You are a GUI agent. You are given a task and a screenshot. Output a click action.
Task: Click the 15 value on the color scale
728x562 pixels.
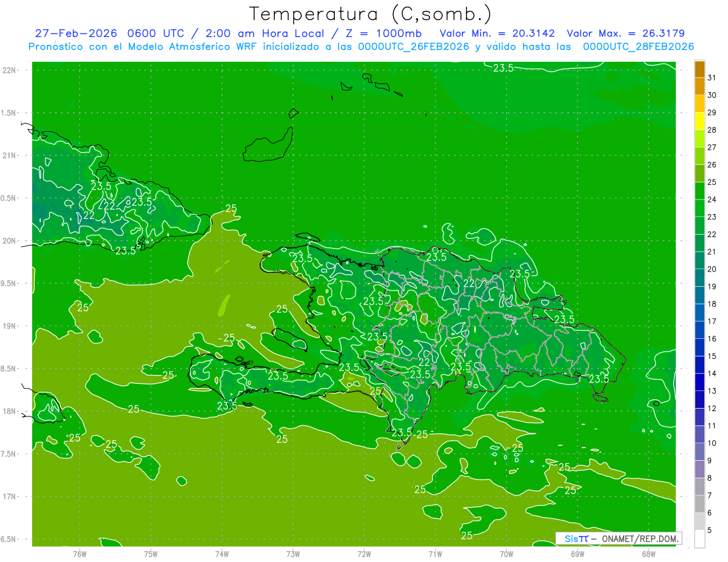click(712, 356)
